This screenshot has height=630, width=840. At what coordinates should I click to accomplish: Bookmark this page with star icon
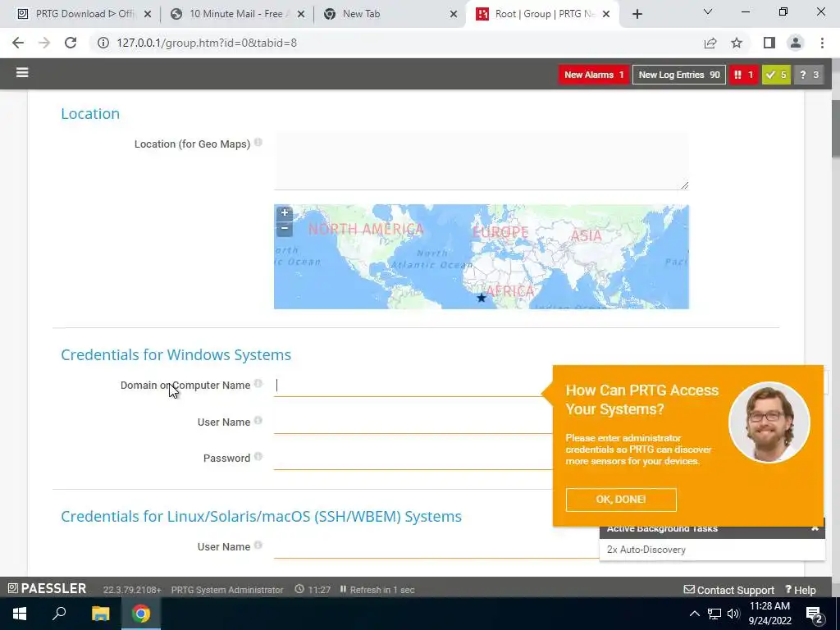point(737,43)
